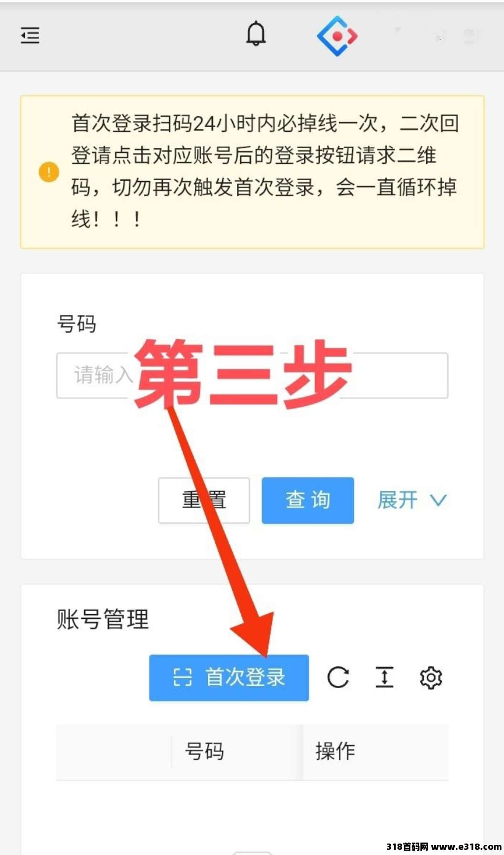Click the chevron arrow beside 展开
Image resolution: width=504 pixels, height=855 pixels.
[439, 500]
